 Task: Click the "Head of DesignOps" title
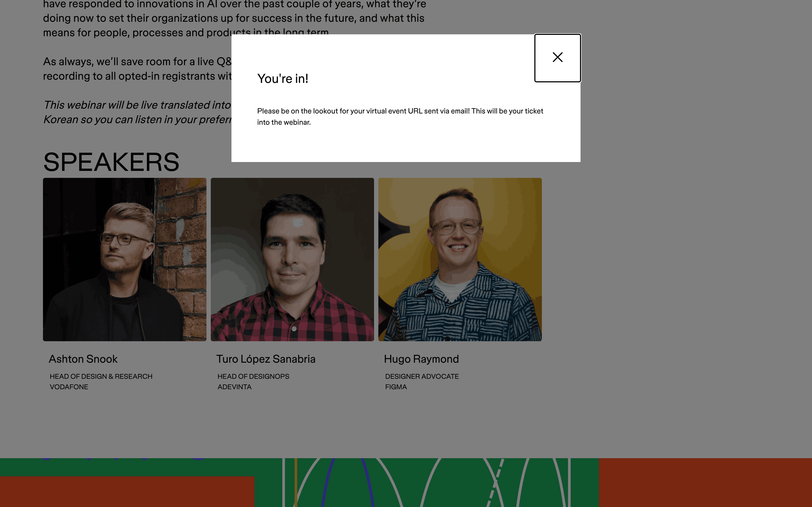253,377
